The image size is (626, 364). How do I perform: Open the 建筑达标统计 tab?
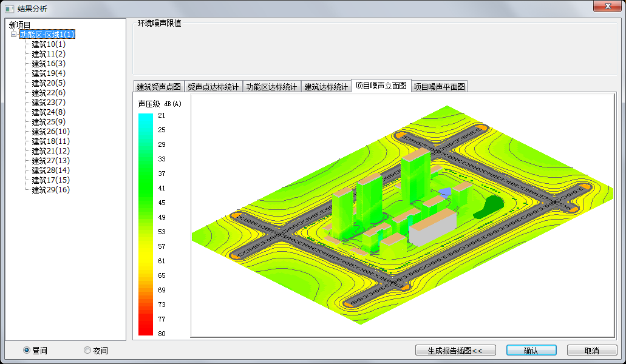tap(326, 87)
